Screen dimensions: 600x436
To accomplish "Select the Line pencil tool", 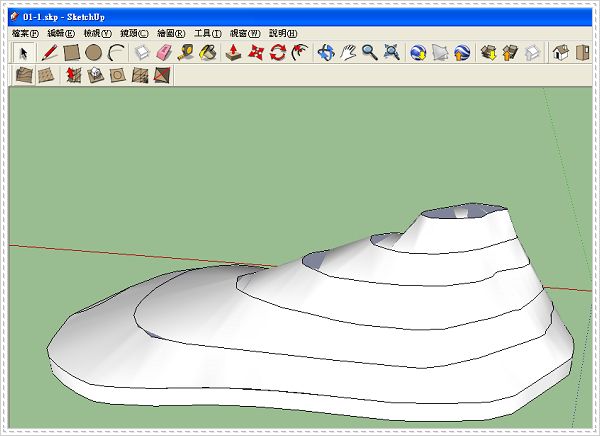I will point(48,52).
